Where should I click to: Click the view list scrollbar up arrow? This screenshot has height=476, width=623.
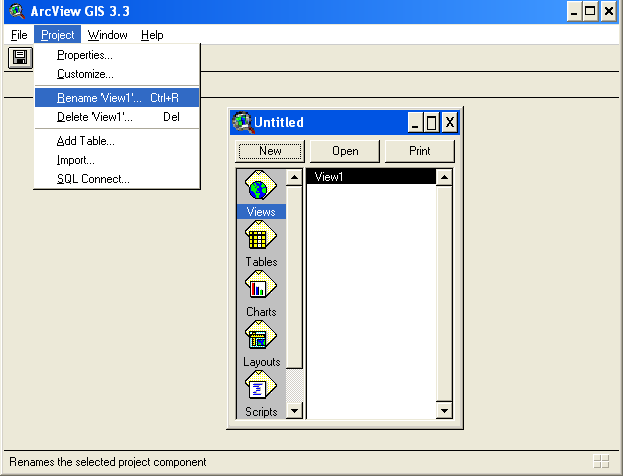click(443, 178)
